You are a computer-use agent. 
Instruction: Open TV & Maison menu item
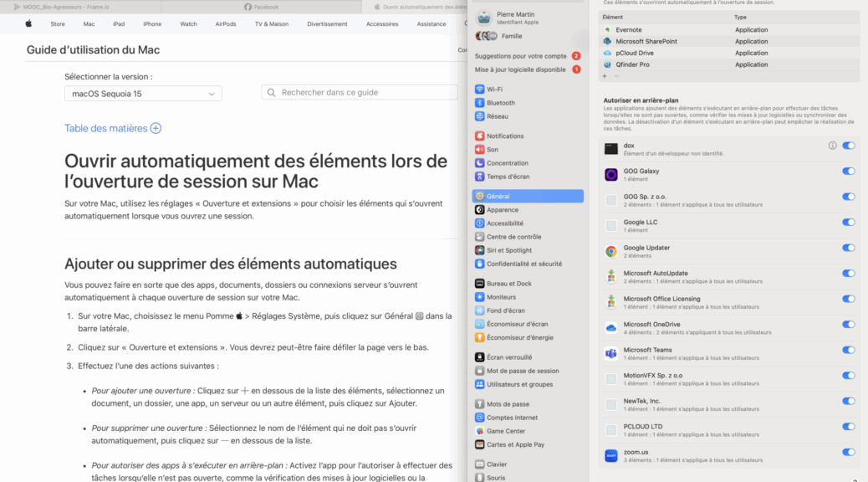pyautogui.click(x=272, y=23)
